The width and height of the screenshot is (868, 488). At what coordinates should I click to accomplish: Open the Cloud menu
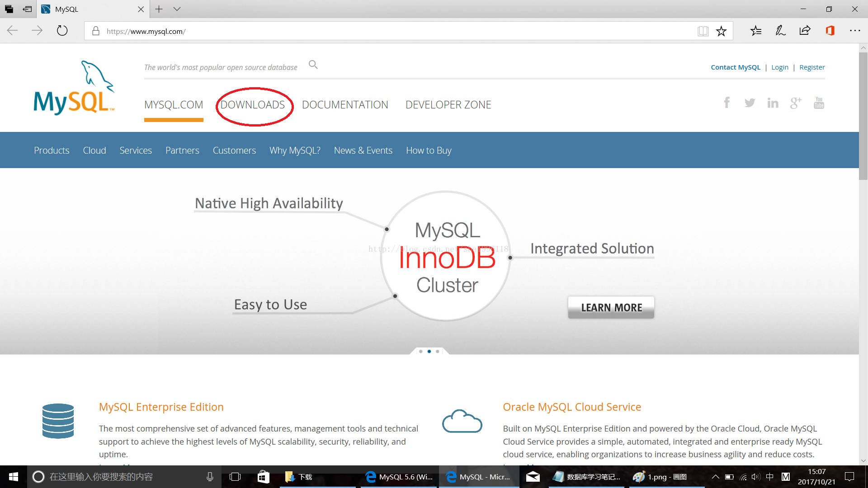pos(94,150)
